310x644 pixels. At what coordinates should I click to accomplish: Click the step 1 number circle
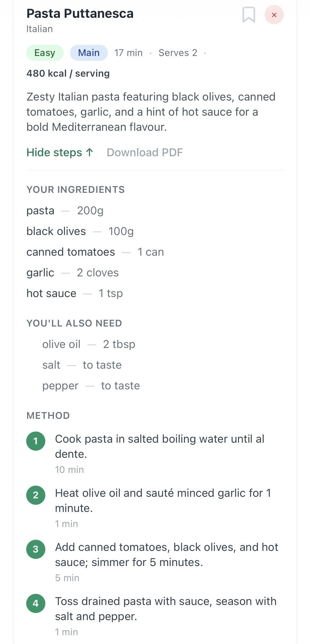tap(36, 441)
